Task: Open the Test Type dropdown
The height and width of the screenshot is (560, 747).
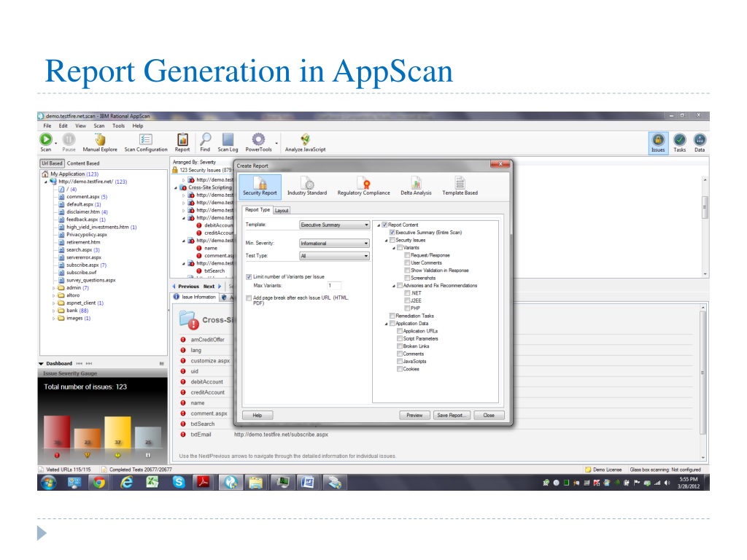Action: pyautogui.click(x=334, y=256)
